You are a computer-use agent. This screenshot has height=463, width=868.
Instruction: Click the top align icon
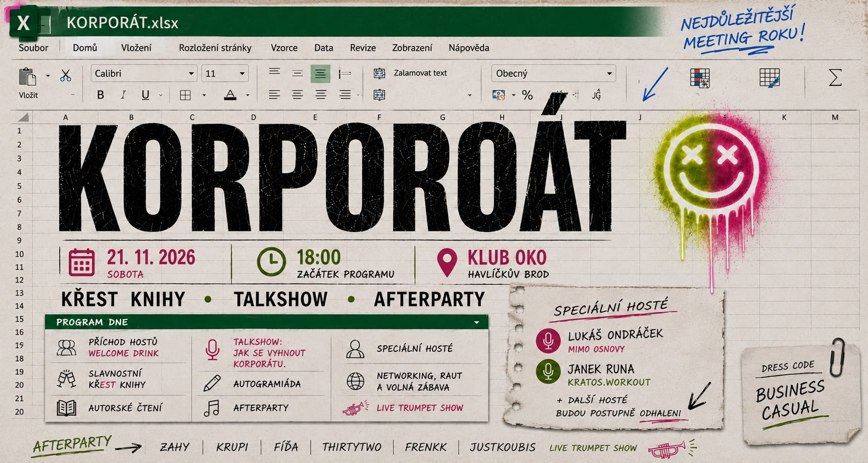274,72
